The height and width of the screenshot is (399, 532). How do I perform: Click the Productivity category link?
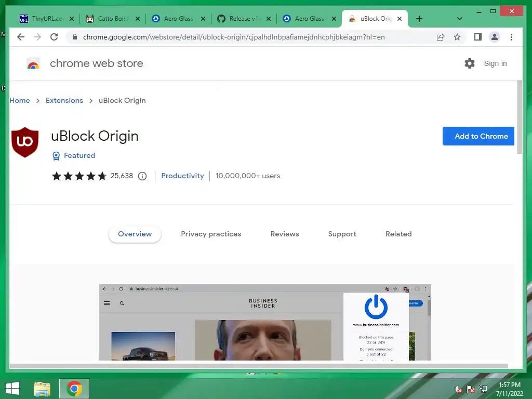(182, 176)
